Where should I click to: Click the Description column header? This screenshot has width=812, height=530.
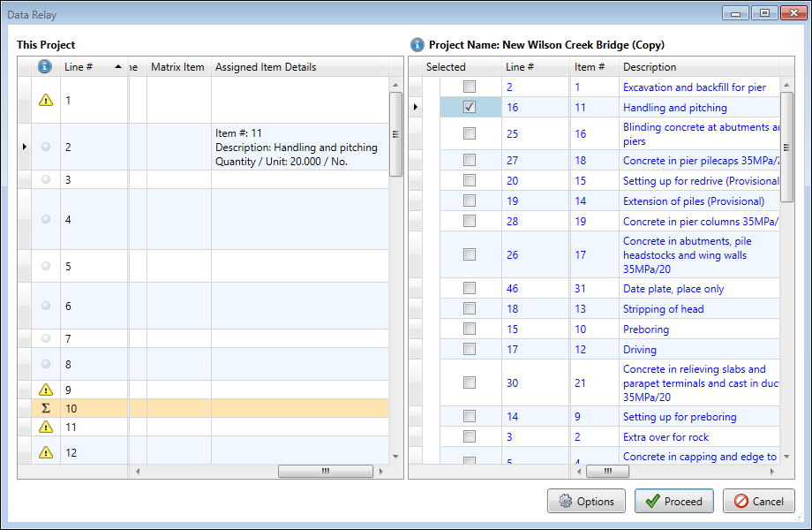[x=650, y=67]
